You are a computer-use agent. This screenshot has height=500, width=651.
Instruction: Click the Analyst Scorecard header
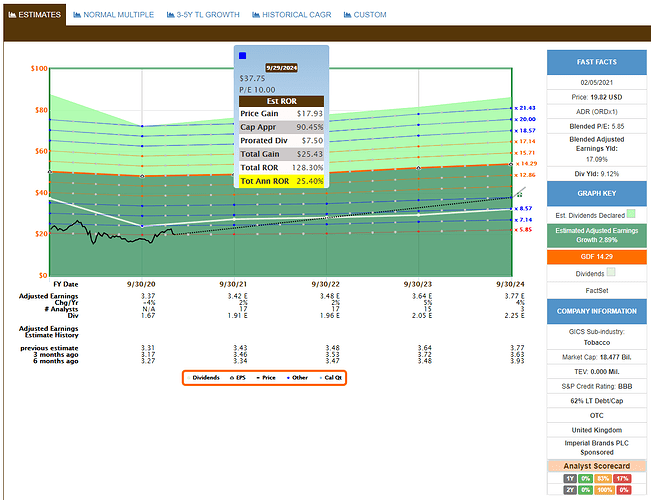[597, 466]
